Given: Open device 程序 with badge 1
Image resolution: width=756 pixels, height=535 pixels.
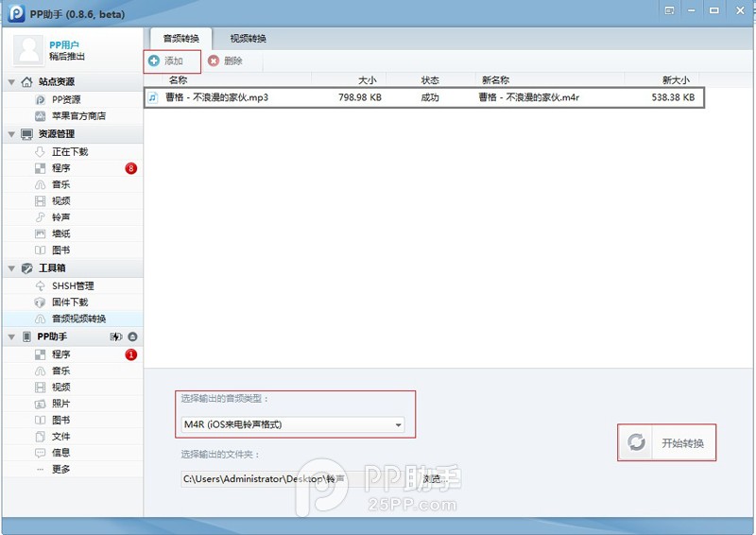Looking at the screenshot, I should coord(73,354).
